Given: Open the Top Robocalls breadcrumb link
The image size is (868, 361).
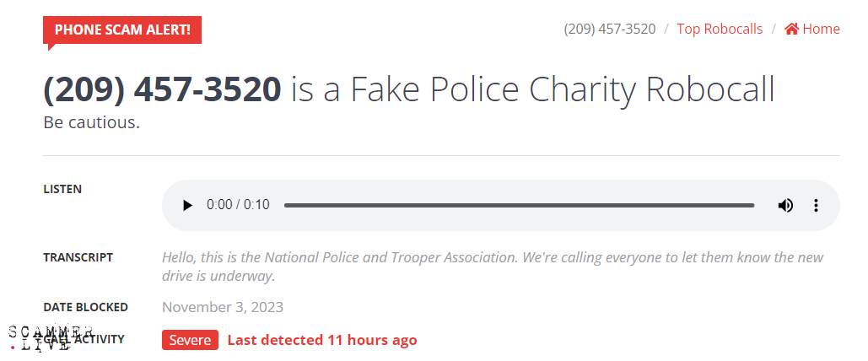Looking at the screenshot, I should click(720, 29).
